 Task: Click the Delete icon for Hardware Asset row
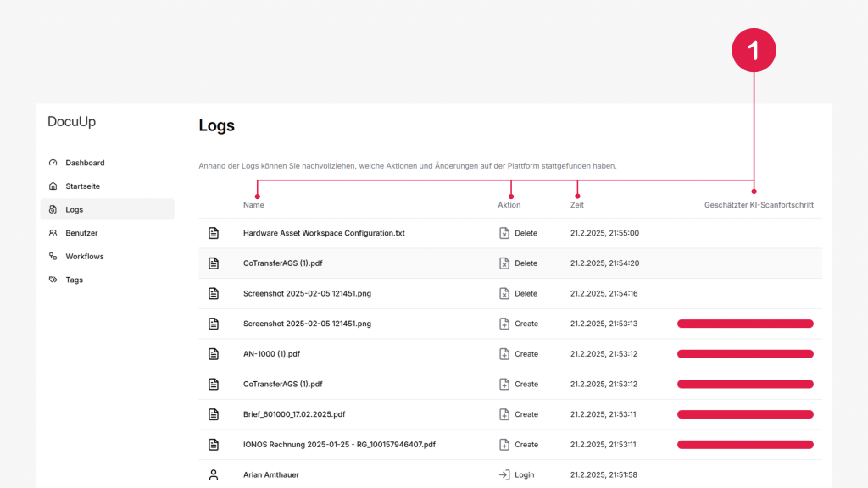click(x=504, y=233)
